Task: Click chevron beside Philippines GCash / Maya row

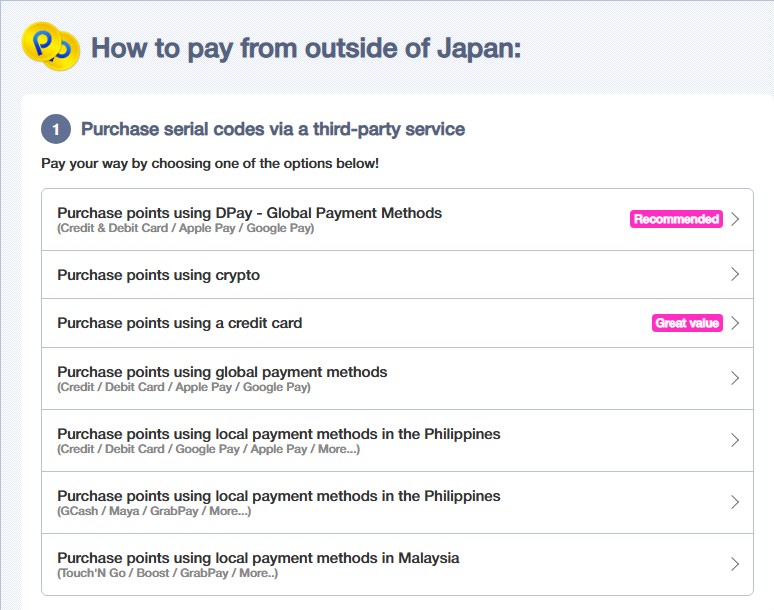Action: click(x=735, y=502)
